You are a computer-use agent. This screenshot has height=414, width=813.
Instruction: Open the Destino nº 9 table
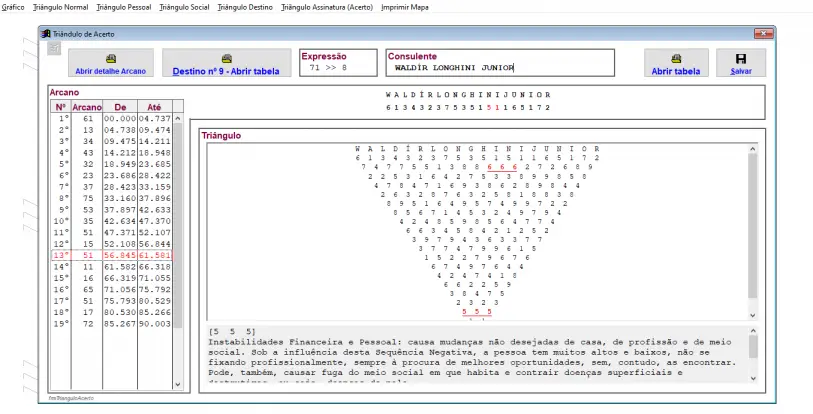point(226,65)
